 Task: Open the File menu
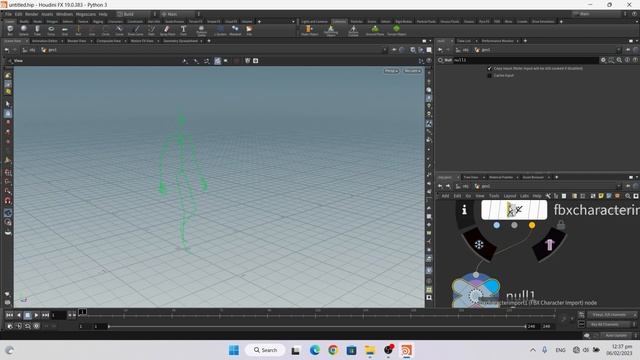point(8,14)
